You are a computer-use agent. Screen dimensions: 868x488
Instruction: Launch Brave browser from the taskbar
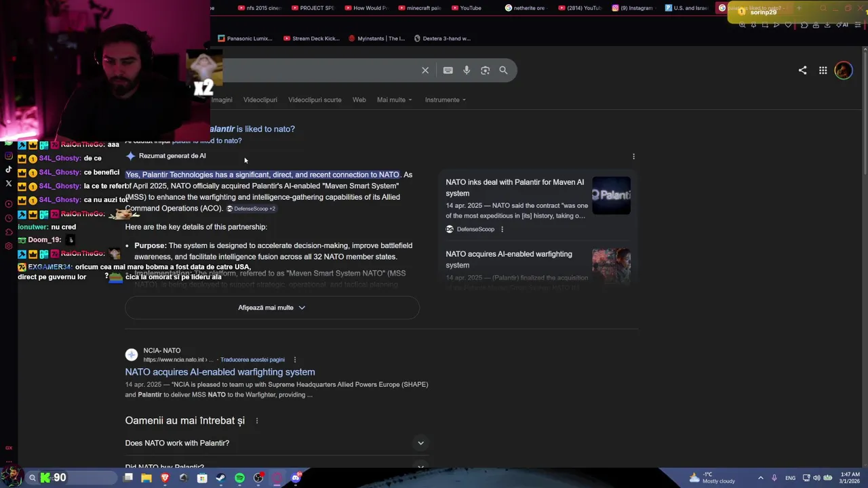[x=165, y=478]
